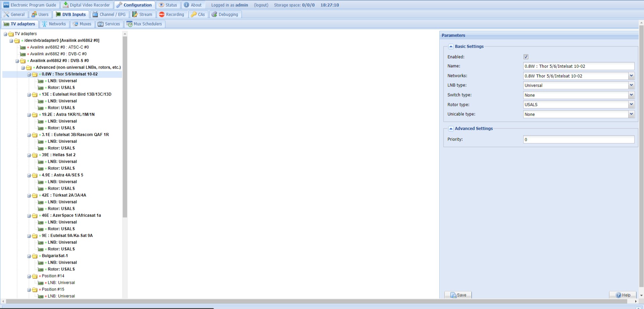The height and width of the screenshot is (309, 644).
Task: Click the bottom horizontal scrollbar
Action: tap(317, 301)
